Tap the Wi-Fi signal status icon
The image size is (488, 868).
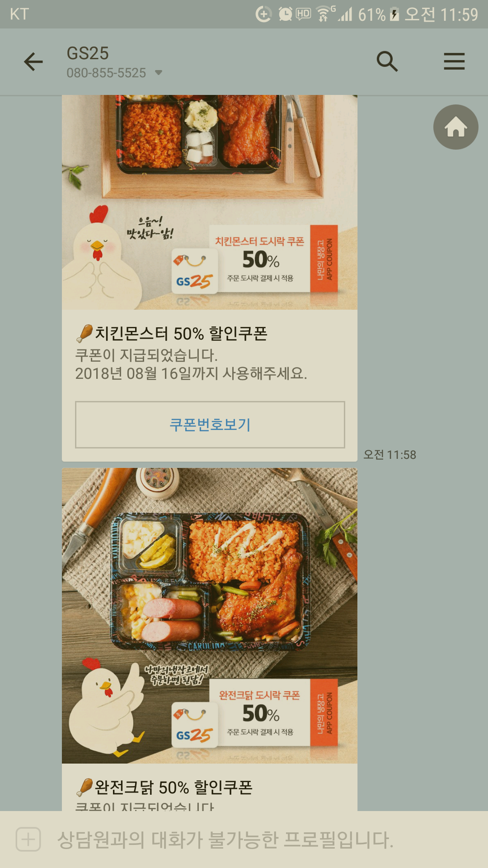(323, 14)
